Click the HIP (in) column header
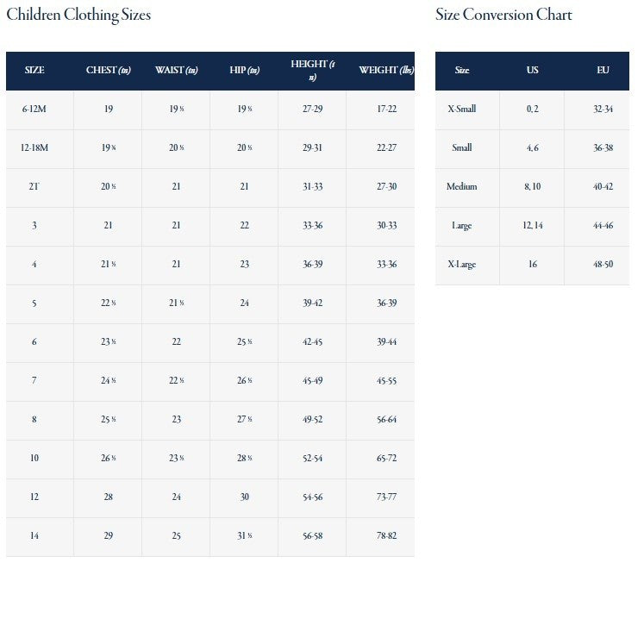 [244, 71]
